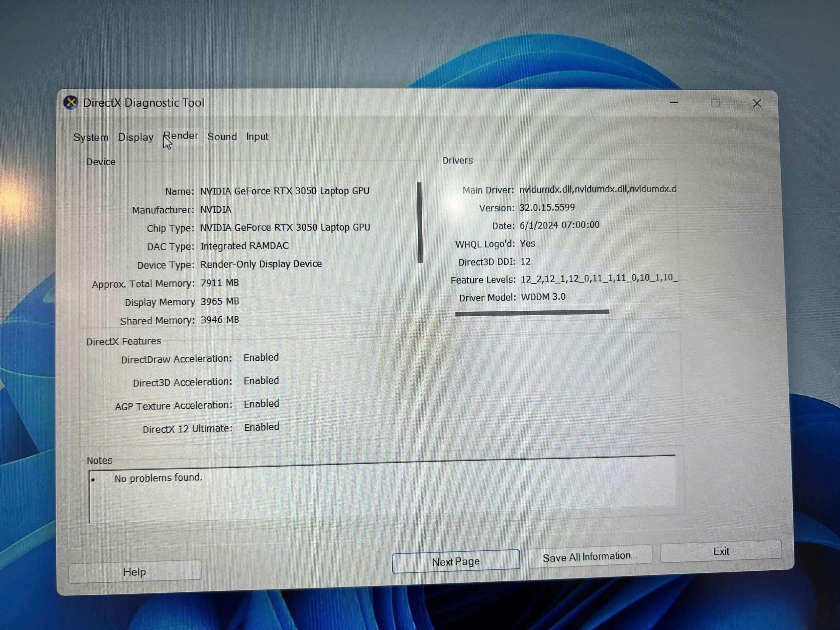Click driver Date value 6/1/2024 07:00:00
This screenshot has height=630, width=840.
coord(560,225)
